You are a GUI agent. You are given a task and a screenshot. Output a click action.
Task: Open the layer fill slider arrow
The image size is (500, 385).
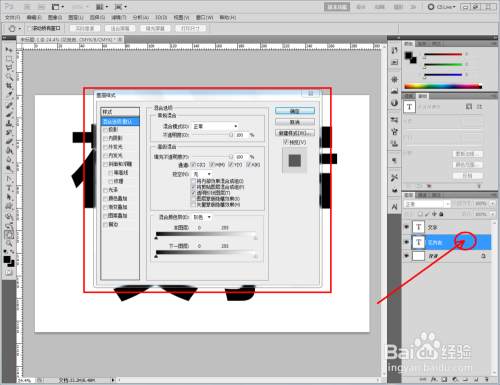point(493,214)
